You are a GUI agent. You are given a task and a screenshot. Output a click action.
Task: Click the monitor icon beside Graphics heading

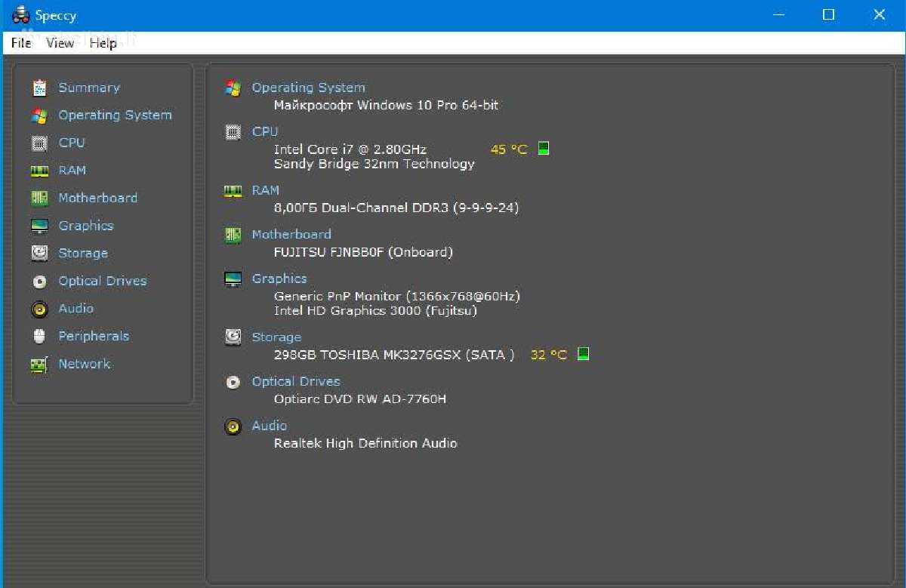233,279
